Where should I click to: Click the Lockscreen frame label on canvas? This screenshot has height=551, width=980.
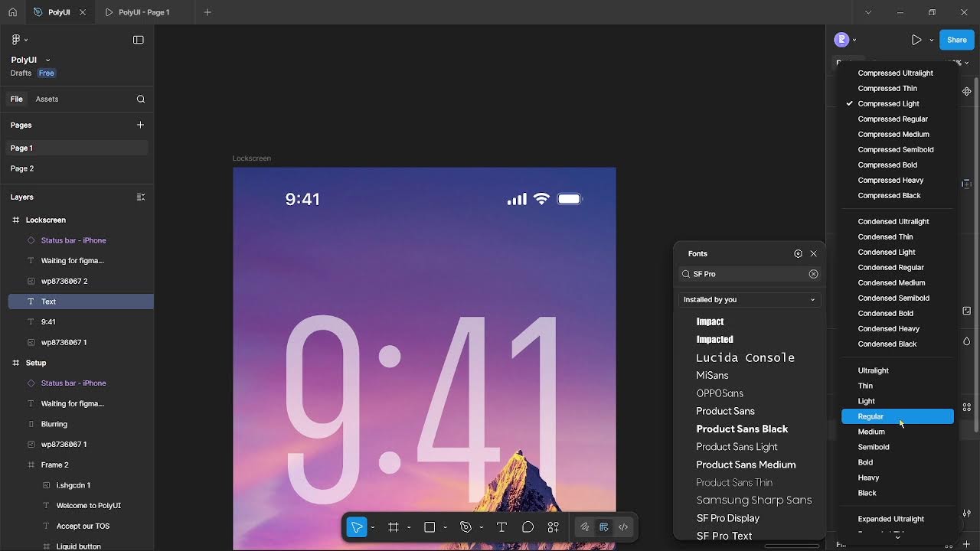tap(252, 158)
